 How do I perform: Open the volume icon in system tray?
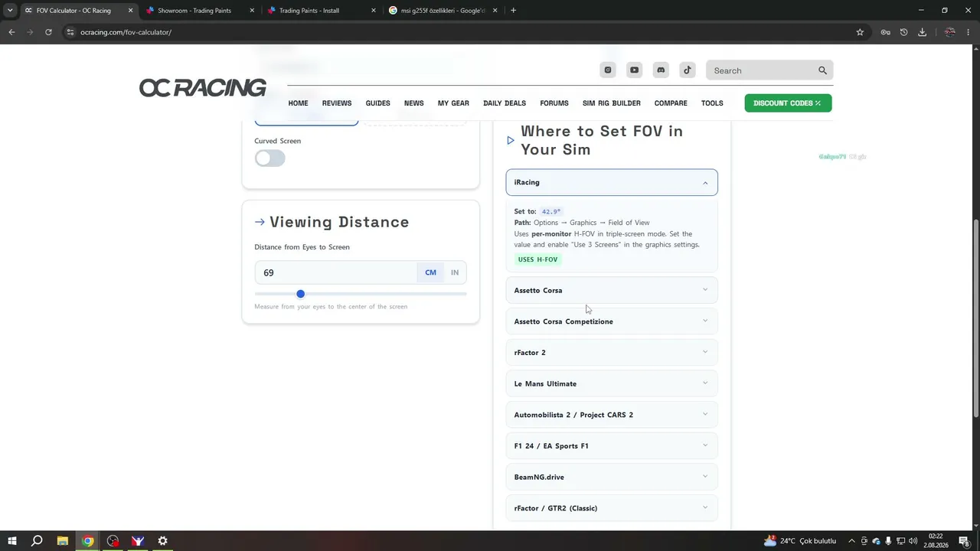(913, 541)
